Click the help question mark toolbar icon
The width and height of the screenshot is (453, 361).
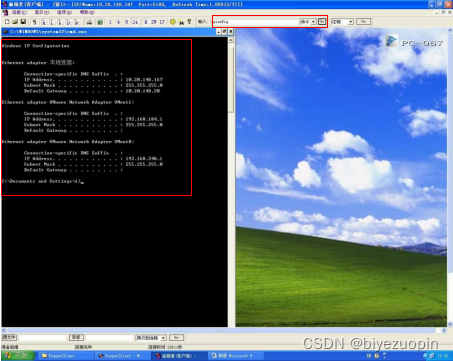click(189, 22)
